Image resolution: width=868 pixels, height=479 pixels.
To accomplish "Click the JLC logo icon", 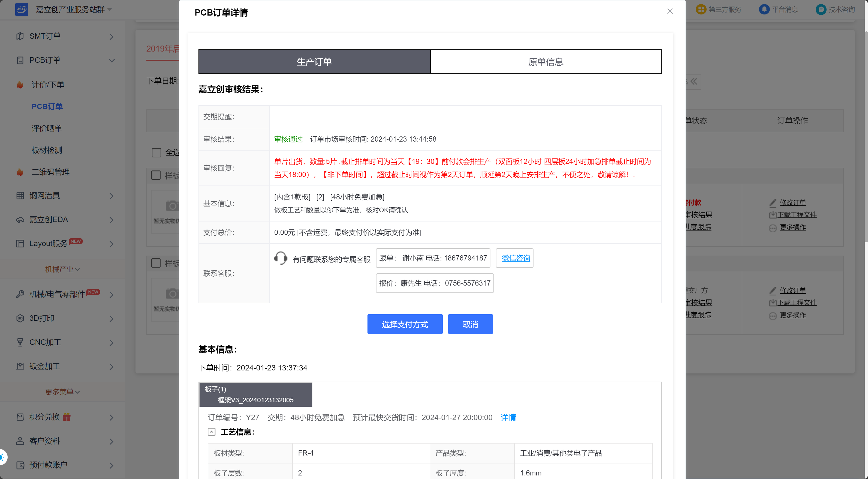I will click(x=22, y=9).
